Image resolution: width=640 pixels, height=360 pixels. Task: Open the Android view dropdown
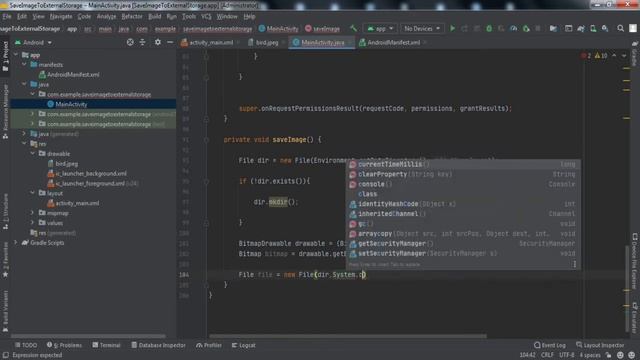pyautogui.click(x=34, y=42)
